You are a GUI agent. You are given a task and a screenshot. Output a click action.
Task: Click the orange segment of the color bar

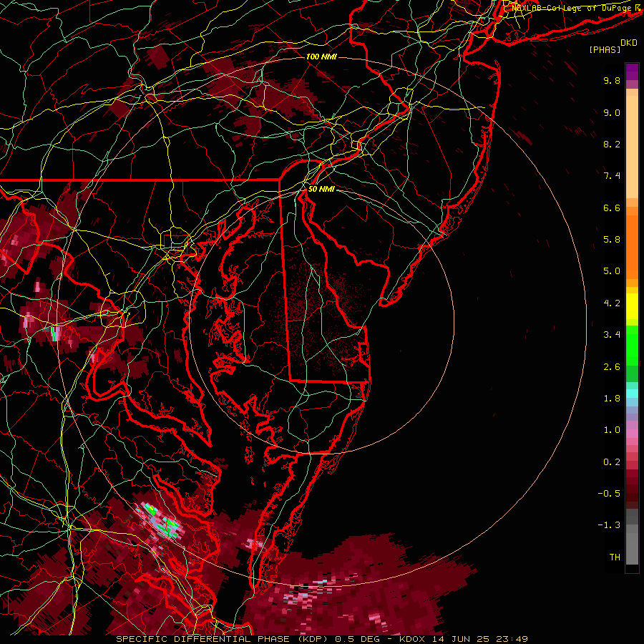pos(632,246)
